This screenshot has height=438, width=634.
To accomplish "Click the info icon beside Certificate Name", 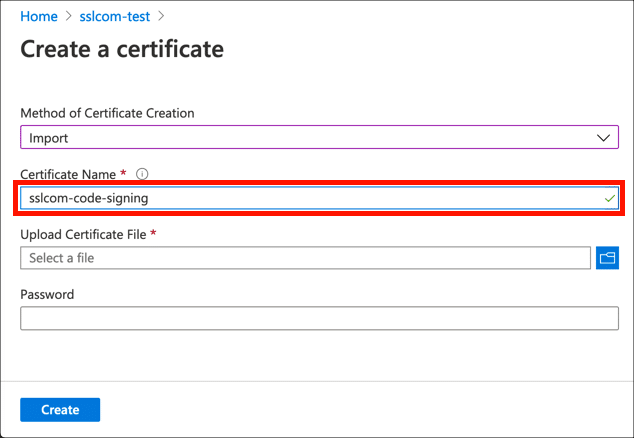I will 142,174.
